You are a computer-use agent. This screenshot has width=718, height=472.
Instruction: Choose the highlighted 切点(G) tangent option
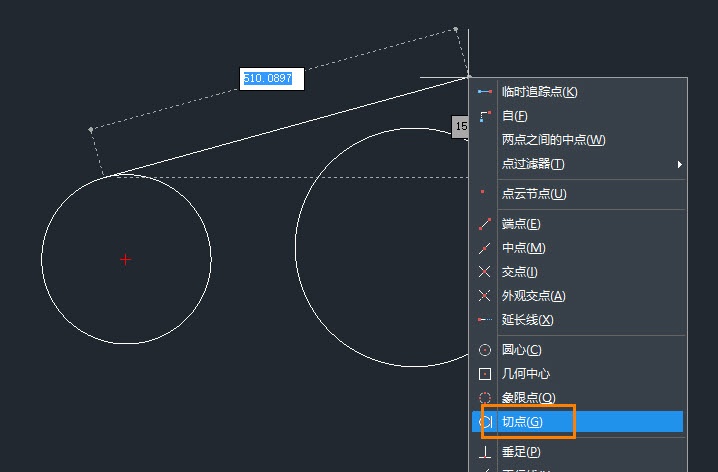(522, 422)
